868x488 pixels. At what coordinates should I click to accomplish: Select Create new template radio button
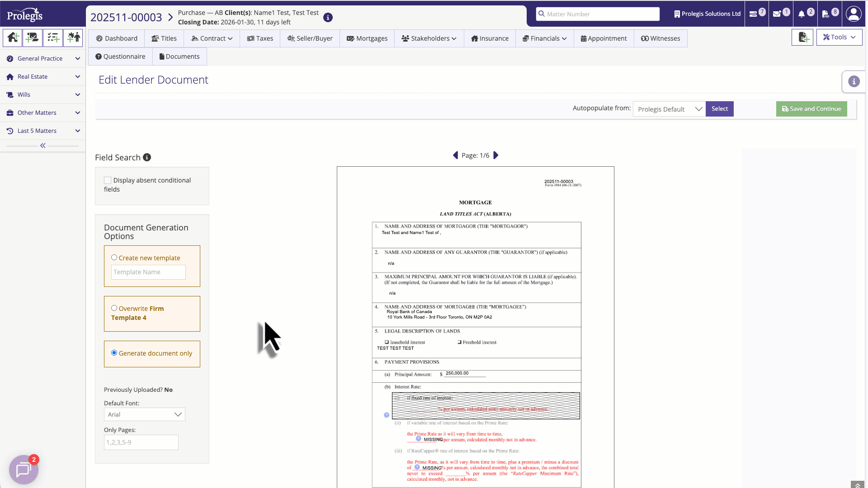point(114,258)
